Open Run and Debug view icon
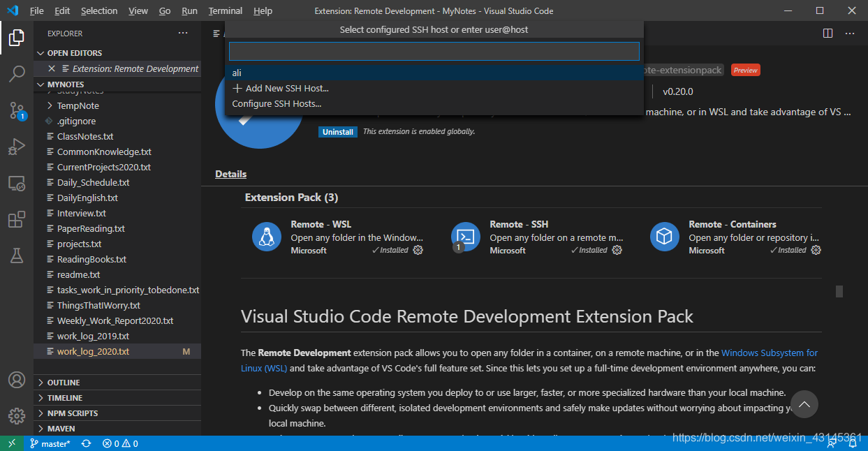This screenshot has width=868, height=451. (17, 147)
